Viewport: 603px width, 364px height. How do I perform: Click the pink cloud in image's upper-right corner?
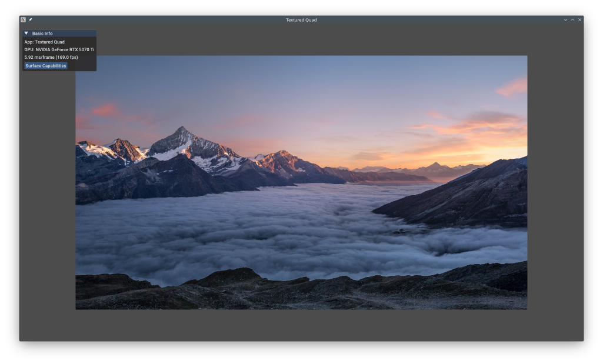(512, 88)
